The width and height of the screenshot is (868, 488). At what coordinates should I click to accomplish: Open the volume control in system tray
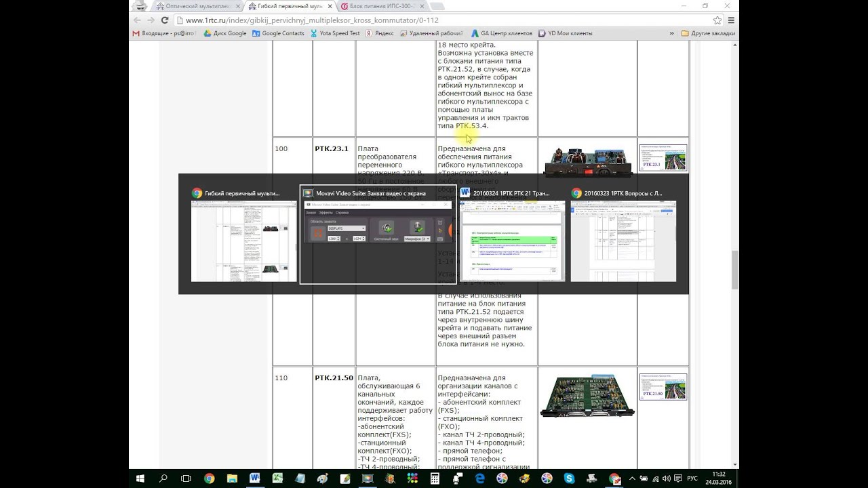coord(667,479)
